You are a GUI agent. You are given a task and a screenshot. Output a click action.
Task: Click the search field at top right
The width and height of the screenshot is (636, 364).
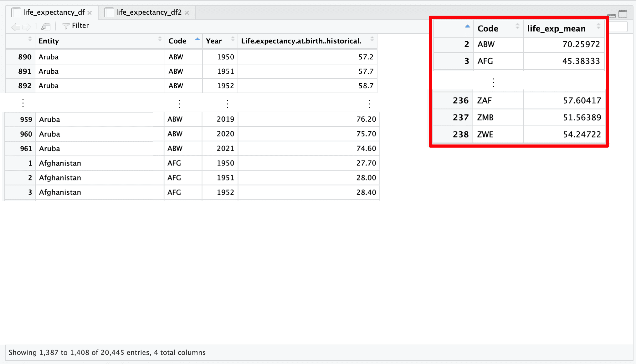(618, 27)
